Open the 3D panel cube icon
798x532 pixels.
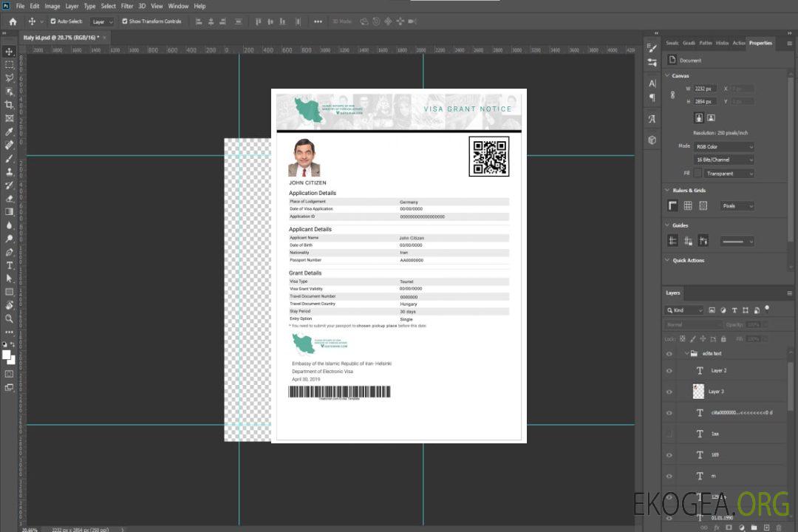click(x=652, y=140)
